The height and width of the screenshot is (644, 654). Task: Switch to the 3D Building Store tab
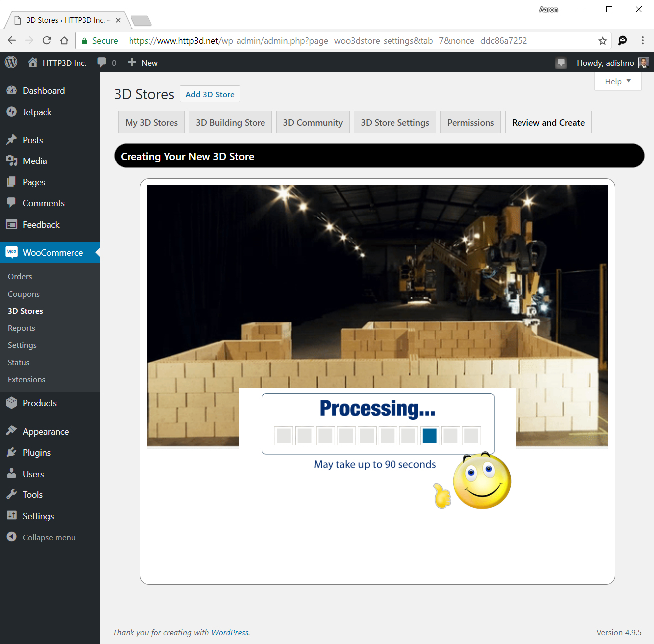click(230, 122)
